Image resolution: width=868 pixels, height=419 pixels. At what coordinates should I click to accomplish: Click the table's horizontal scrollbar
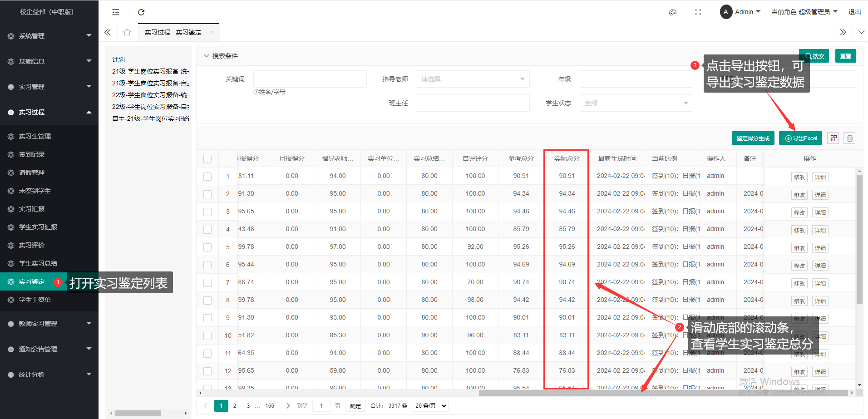[663, 393]
